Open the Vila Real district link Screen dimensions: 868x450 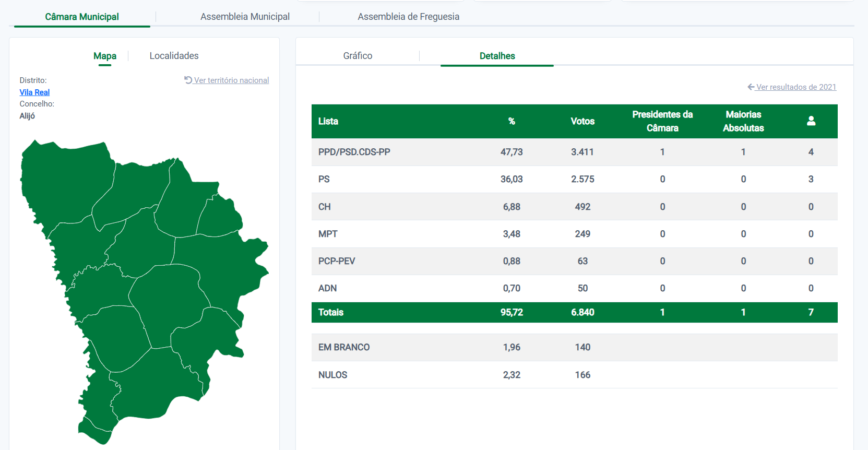(x=34, y=92)
